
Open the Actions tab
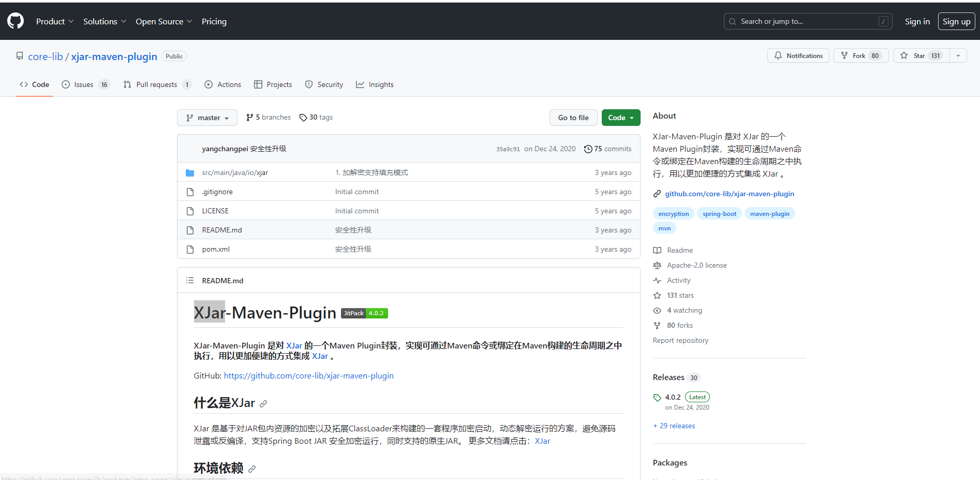pyautogui.click(x=223, y=84)
